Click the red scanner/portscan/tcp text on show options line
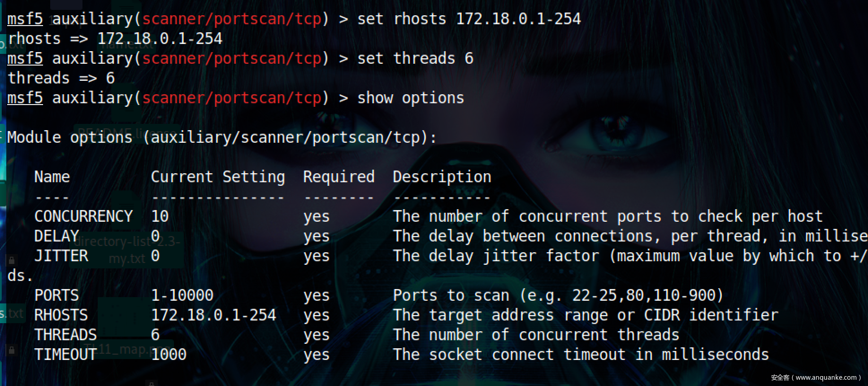 tap(232, 98)
